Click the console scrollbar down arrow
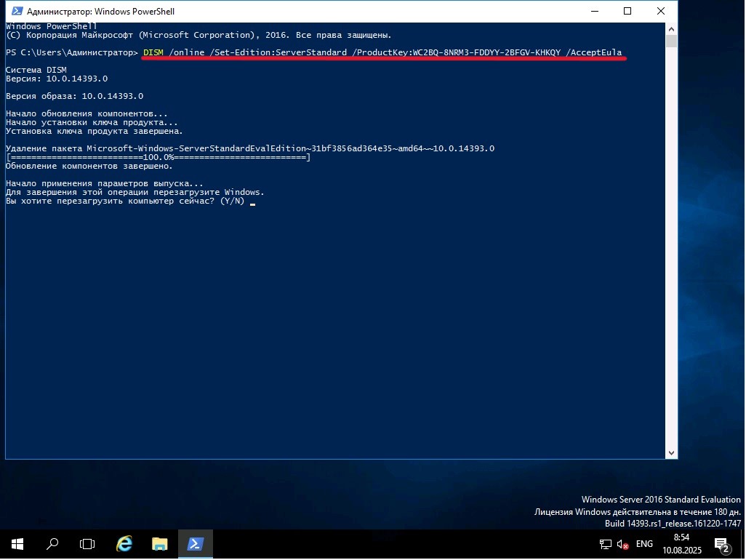The height and width of the screenshot is (560, 746). [672, 453]
